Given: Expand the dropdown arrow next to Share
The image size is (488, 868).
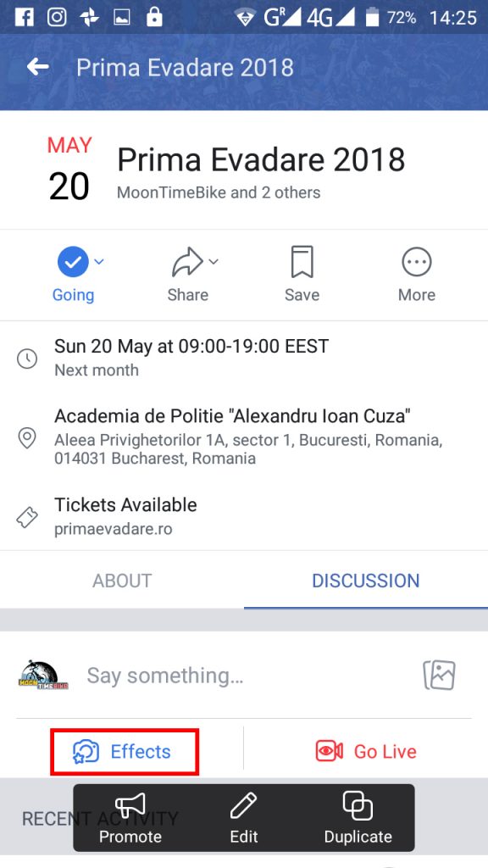Looking at the screenshot, I should tap(213, 262).
